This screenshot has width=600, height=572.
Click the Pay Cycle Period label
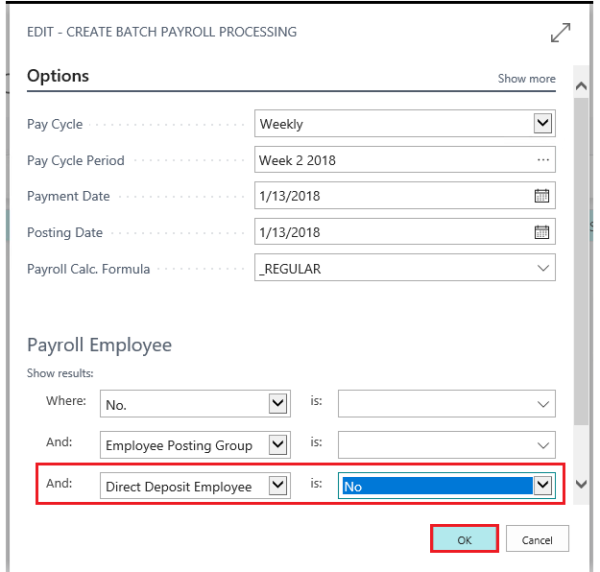[x=75, y=160]
